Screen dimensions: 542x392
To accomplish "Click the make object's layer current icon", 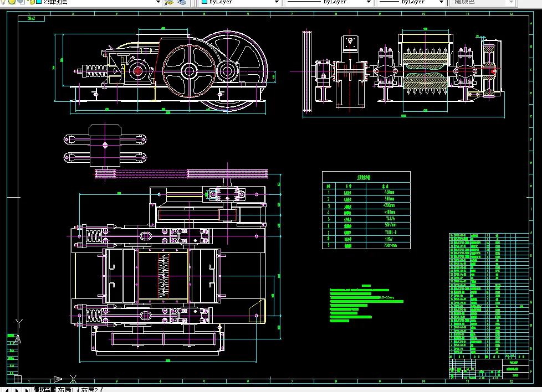I will [x=169, y=2].
